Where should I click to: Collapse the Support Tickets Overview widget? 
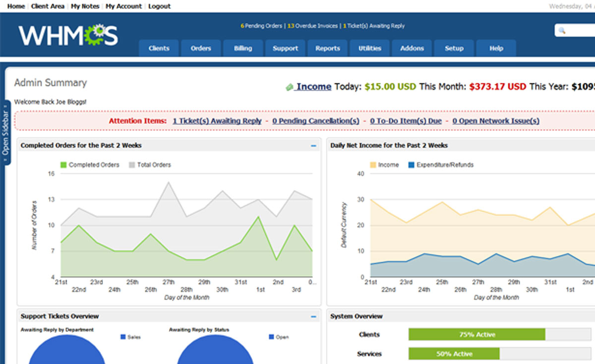coord(313,316)
